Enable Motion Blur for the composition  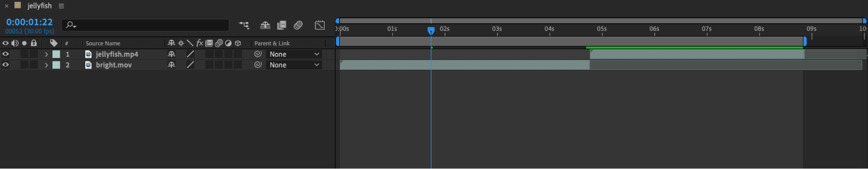pyautogui.click(x=298, y=26)
